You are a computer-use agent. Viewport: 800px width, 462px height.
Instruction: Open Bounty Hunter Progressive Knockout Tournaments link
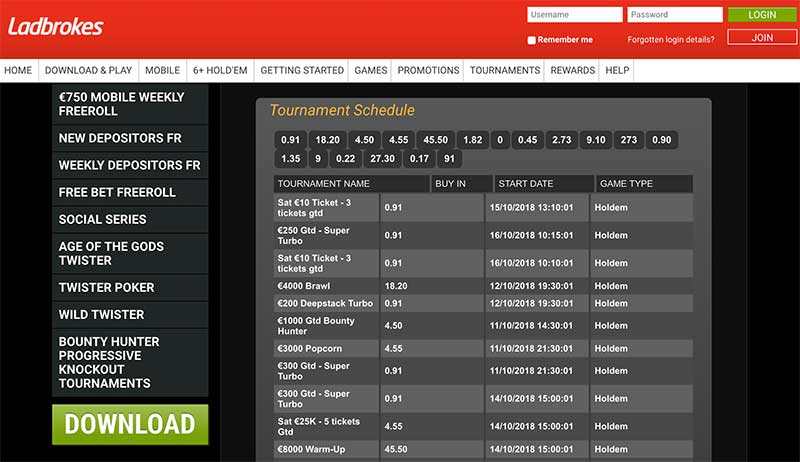click(x=130, y=363)
